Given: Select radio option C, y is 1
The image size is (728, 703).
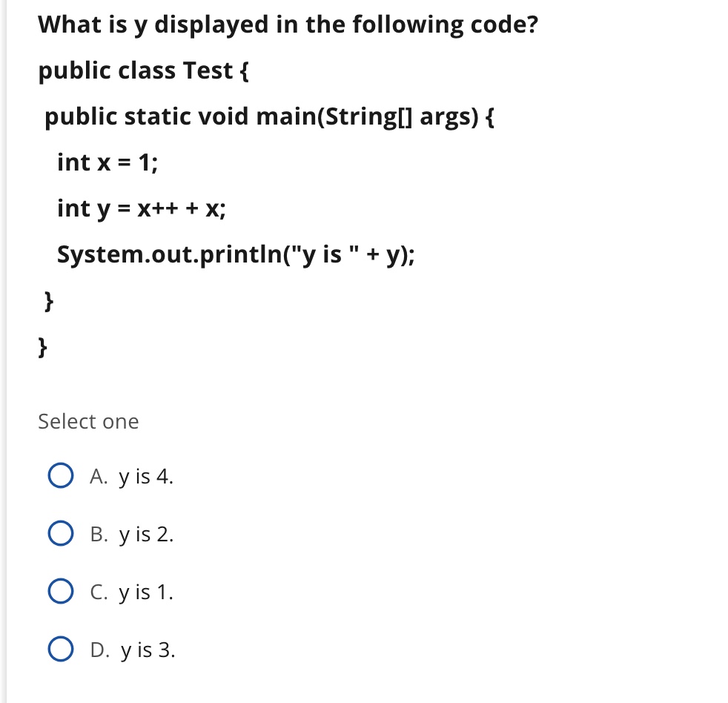Looking at the screenshot, I should 61,591.
